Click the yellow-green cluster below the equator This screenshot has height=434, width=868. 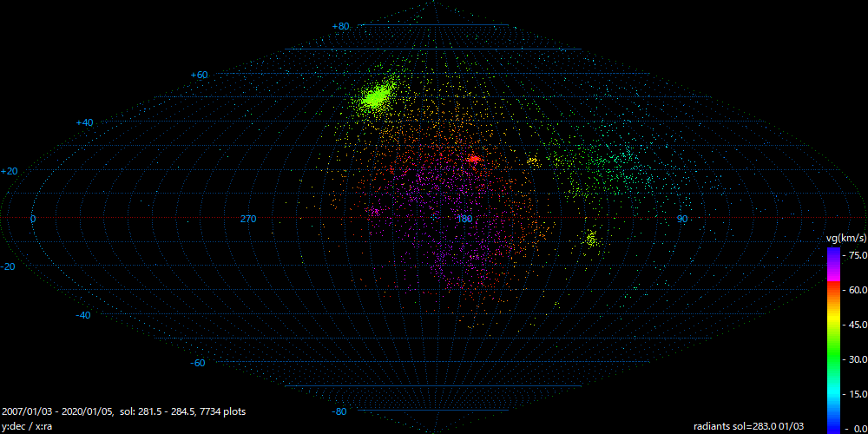click(591, 238)
